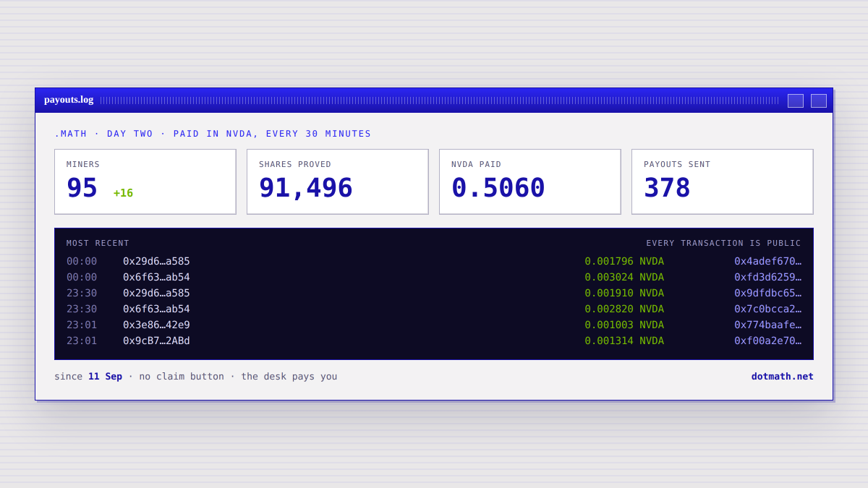Click the payouts.log window title
Image resolution: width=868 pixels, height=488 pixels.
coord(69,100)
